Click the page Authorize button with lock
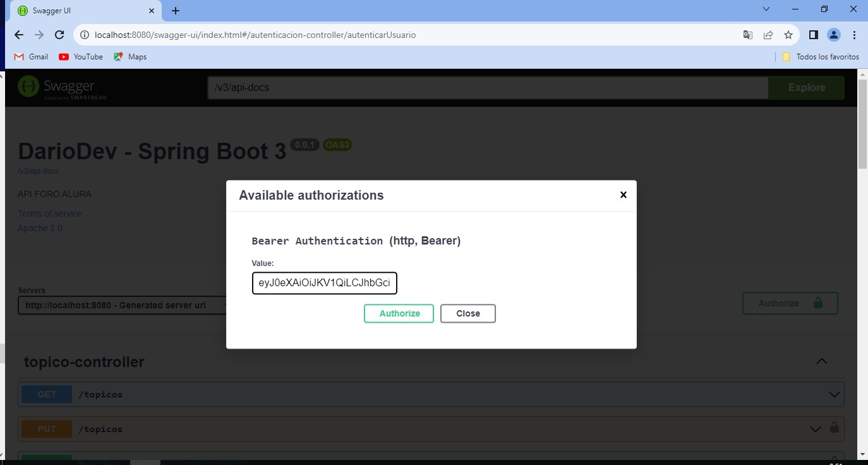Screen dimensions: 868x465 click(x=790, y=303)
